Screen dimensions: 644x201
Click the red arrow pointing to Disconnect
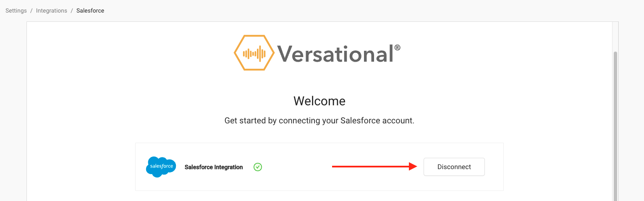click(374, 167)
